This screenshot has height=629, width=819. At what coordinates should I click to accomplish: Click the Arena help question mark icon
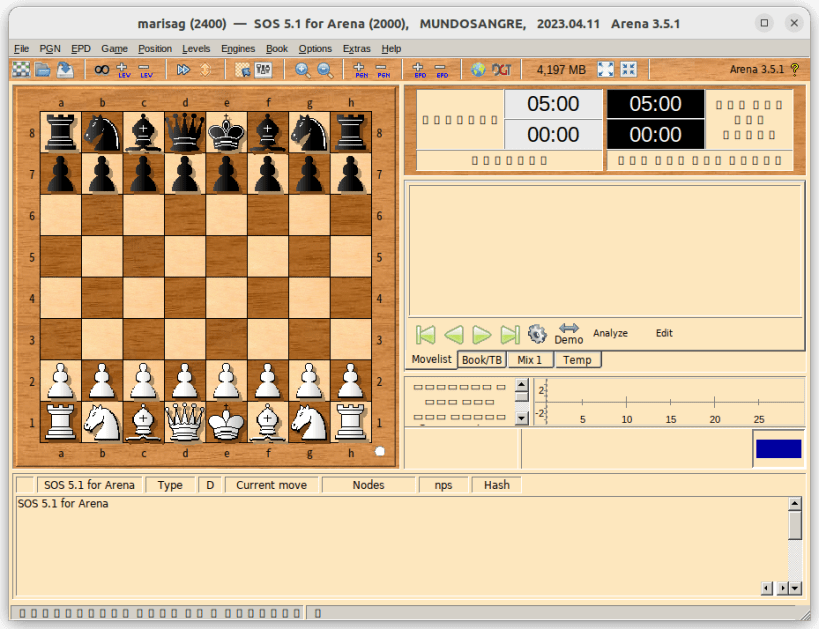point(794,70)
